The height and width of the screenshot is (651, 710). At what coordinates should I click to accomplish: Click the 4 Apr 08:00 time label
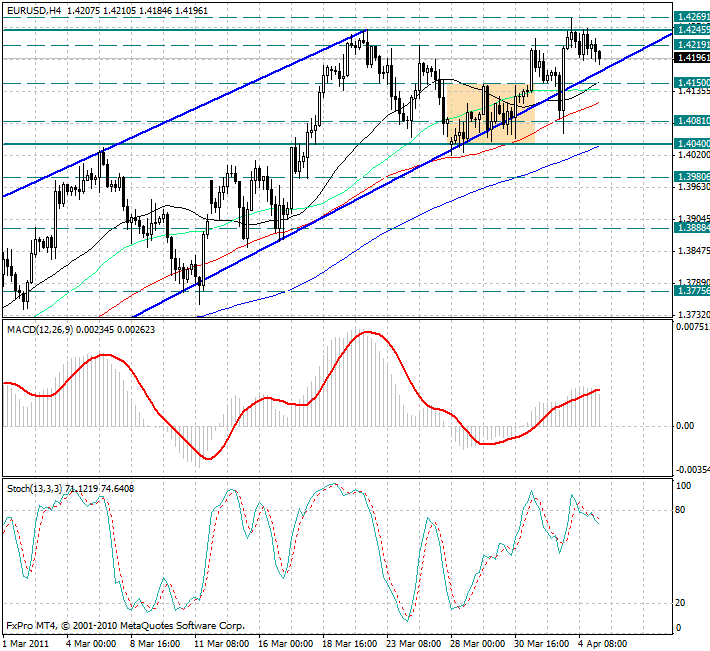point(603,644)
